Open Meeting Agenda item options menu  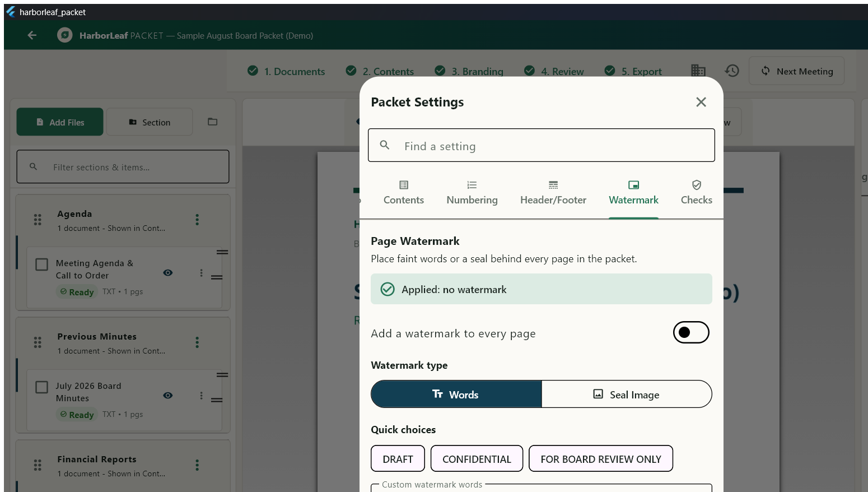click(201, 273)
